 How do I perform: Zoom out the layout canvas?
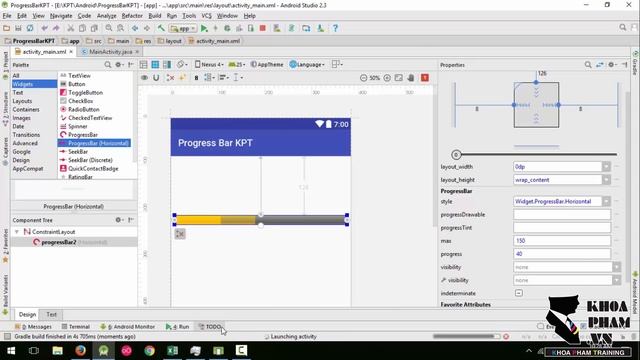pyautogui.click(x=363, y=78)
